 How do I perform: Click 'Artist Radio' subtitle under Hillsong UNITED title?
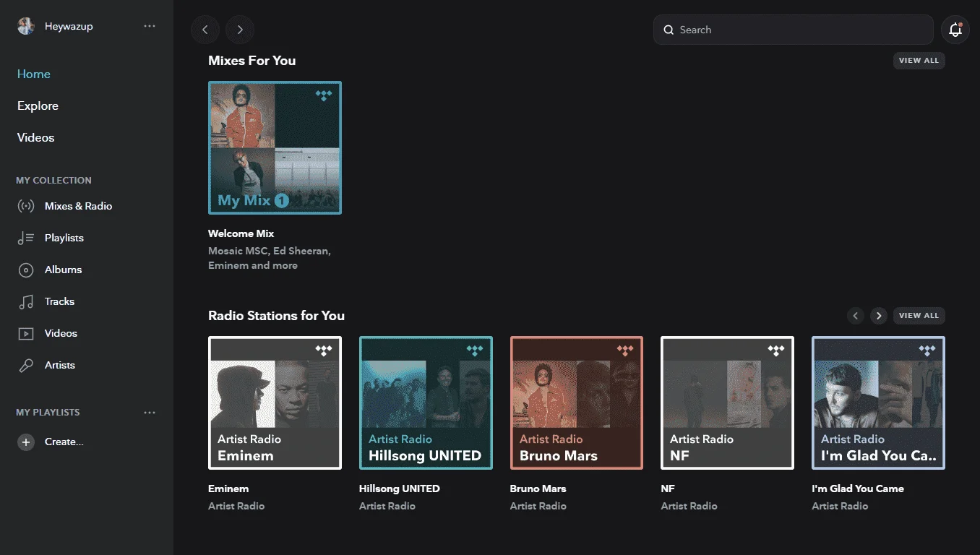pyautogui.click(x=387, y=506)
